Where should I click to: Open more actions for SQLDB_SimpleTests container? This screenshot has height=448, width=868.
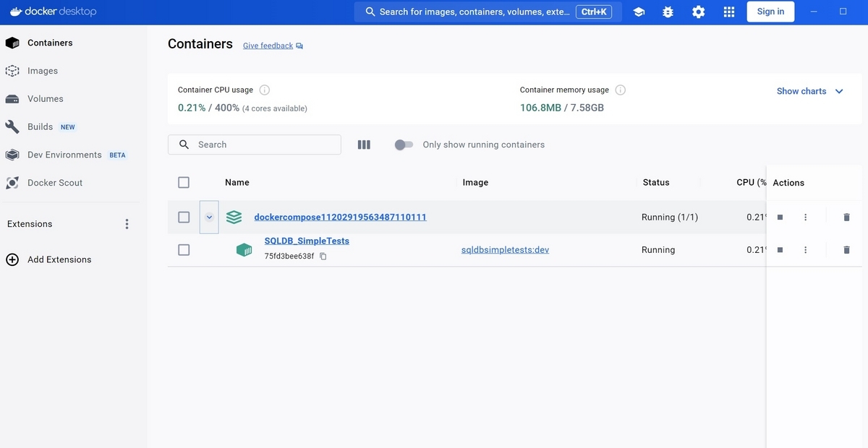coord(805,249)
